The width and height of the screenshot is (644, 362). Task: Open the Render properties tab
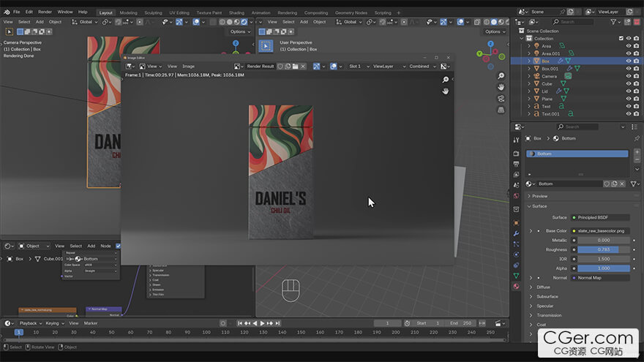[x=516, y=154]
